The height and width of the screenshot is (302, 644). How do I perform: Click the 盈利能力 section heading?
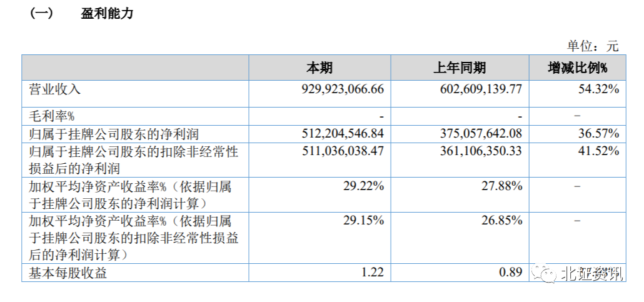point(107,14)
